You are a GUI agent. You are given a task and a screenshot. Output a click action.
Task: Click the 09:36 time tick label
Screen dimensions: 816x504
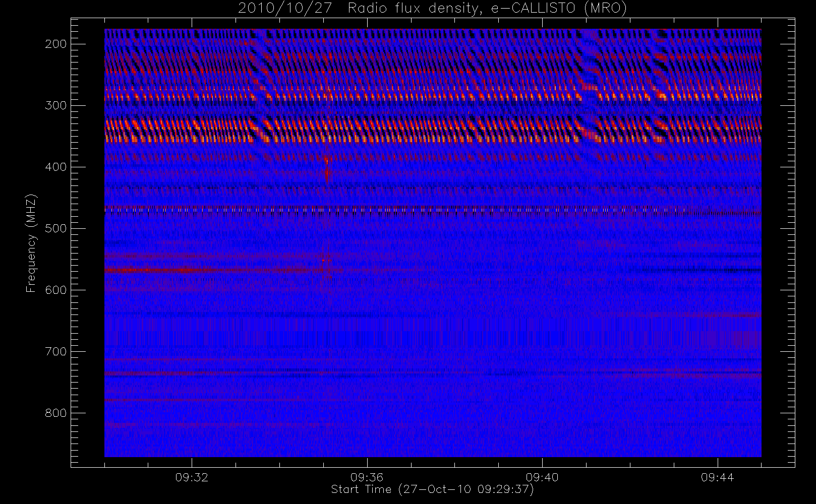(x=367, y=477)
